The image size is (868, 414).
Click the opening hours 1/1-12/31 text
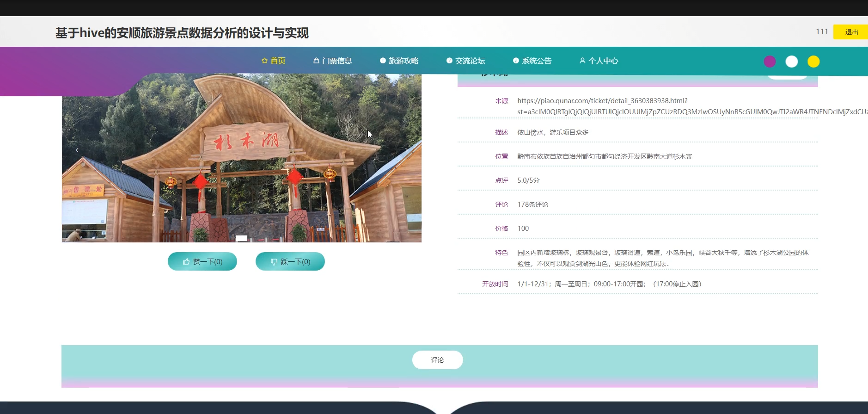(610, 284)
